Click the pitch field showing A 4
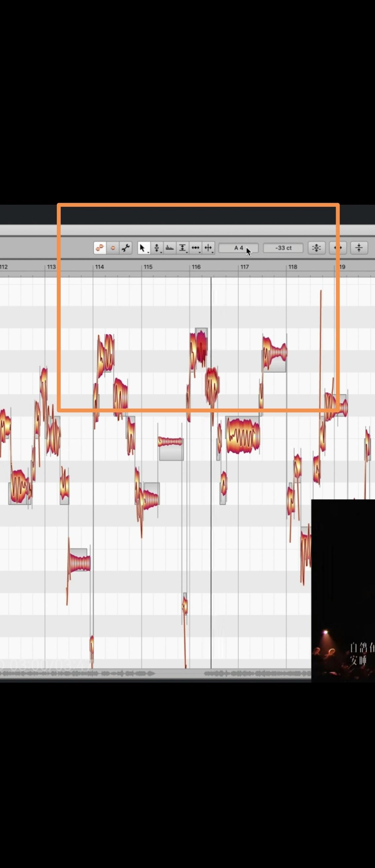This screenshot has height=868, width=375. [238, 248]
